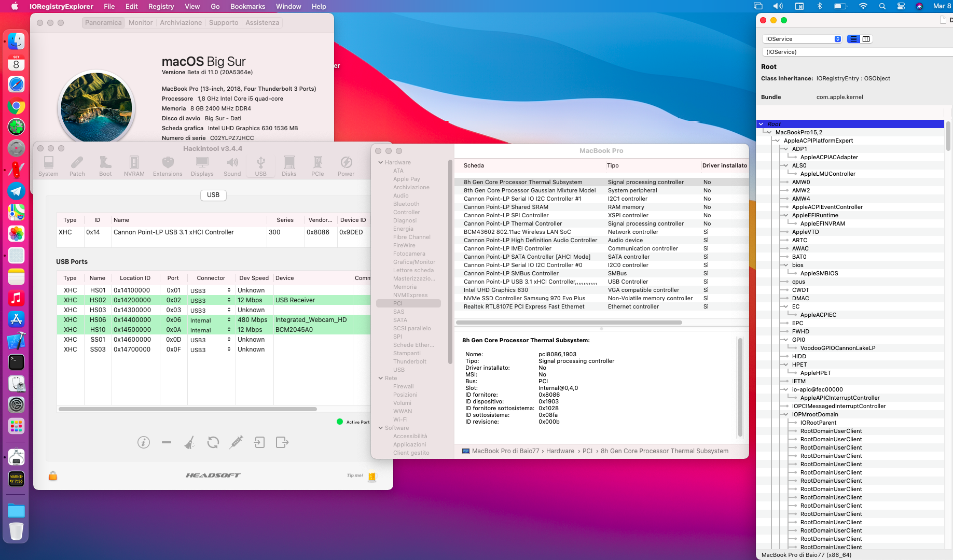Switch to the Archiviazione tab
Image resolution: width=953 pixels, height=560 pixels.
coord(181,22)
